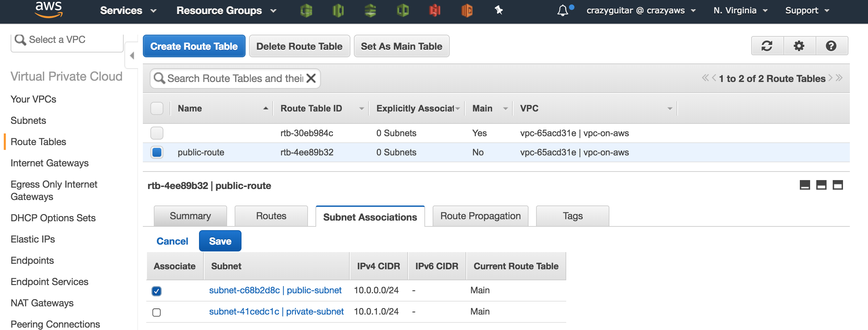Open the settings gear icon near top right
The image size is (868, 330).
(x=799, y=46)
